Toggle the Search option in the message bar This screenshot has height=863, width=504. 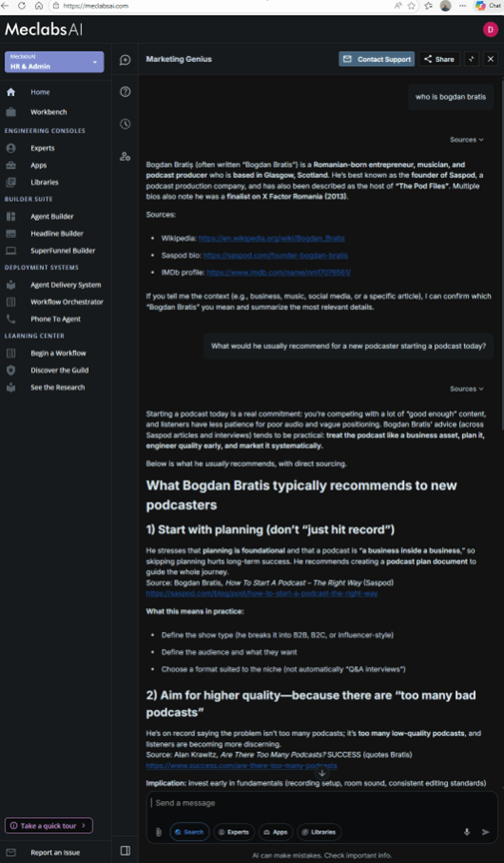pyautogui.click(x=190, y=832)
